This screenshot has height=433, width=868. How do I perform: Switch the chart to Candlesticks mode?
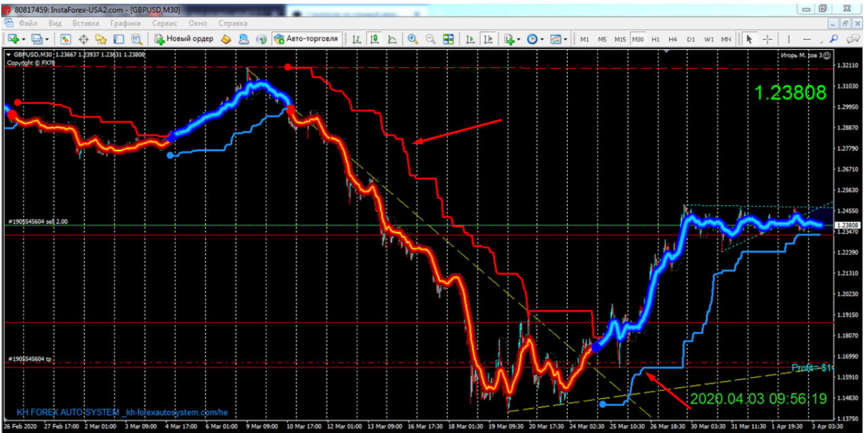click(x=374, y=39)
